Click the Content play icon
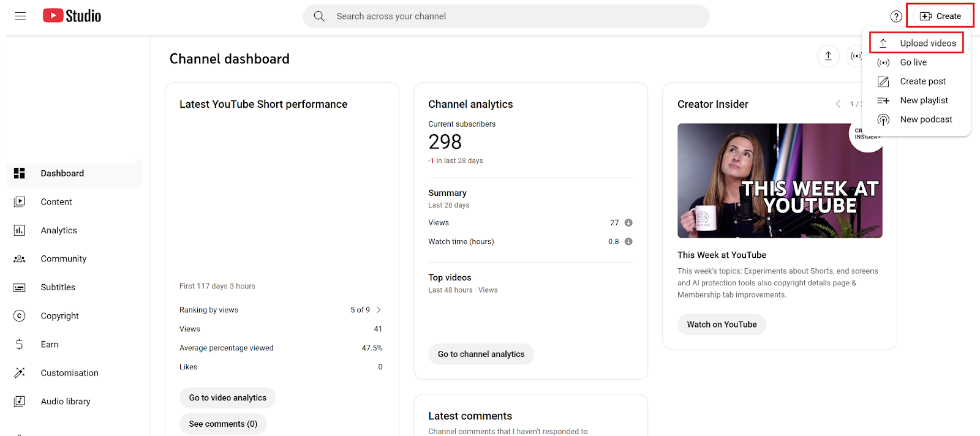Screen dimensions: 980x436 click(x=20, y=202)
